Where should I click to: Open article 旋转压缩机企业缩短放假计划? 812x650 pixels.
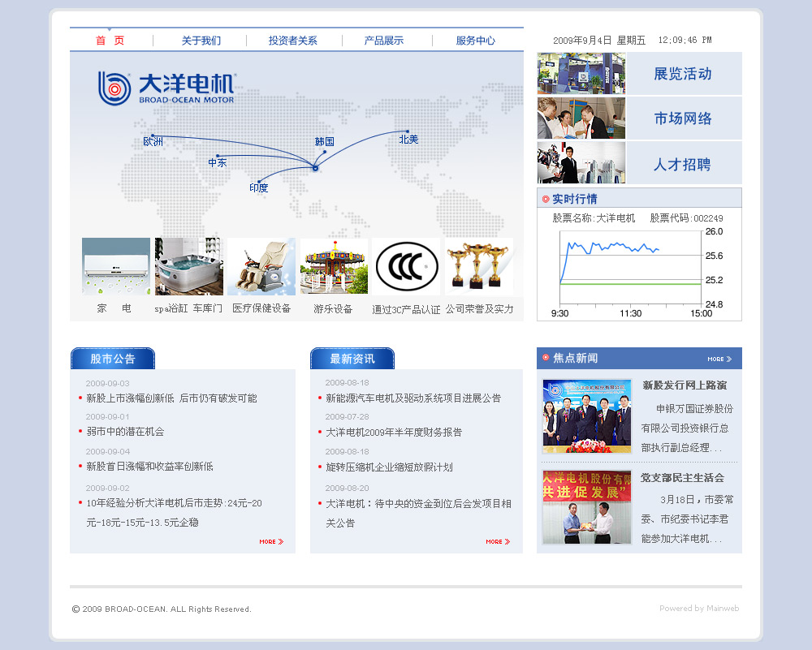pos(389,467)
